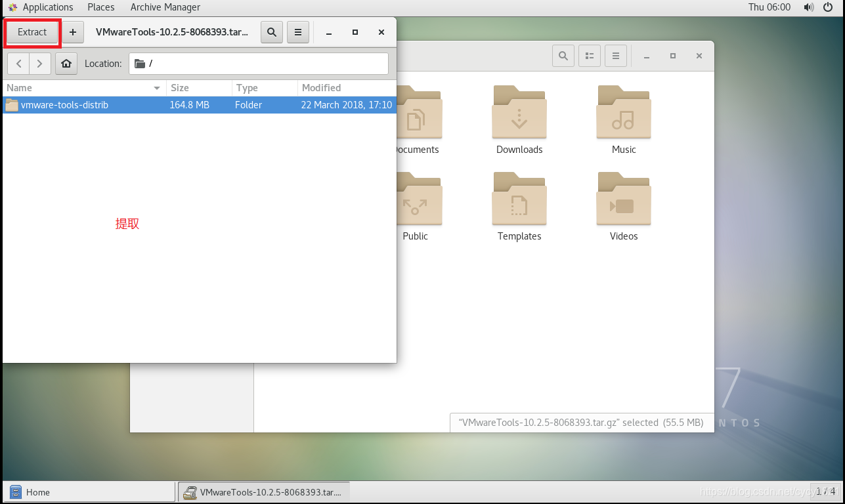Switch to VMwareTools archive in taskbar

pyautogui.click(x=264, y=492)
